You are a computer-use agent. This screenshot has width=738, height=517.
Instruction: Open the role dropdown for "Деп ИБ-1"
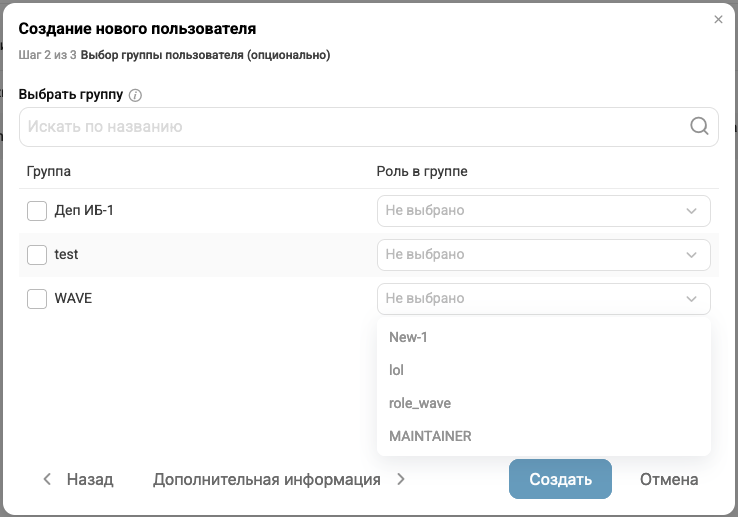click(x=543, y=211)
